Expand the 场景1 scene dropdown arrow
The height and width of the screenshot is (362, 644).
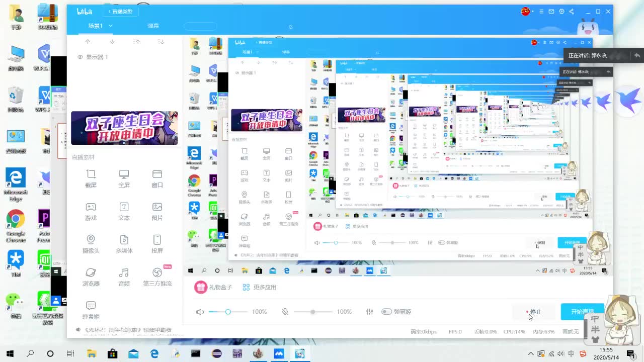[110, 26]
